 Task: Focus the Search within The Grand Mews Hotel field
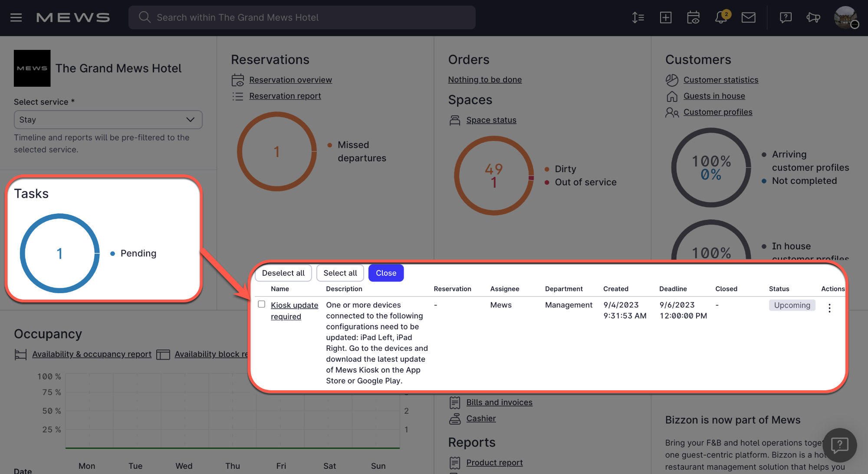point(302,17)
